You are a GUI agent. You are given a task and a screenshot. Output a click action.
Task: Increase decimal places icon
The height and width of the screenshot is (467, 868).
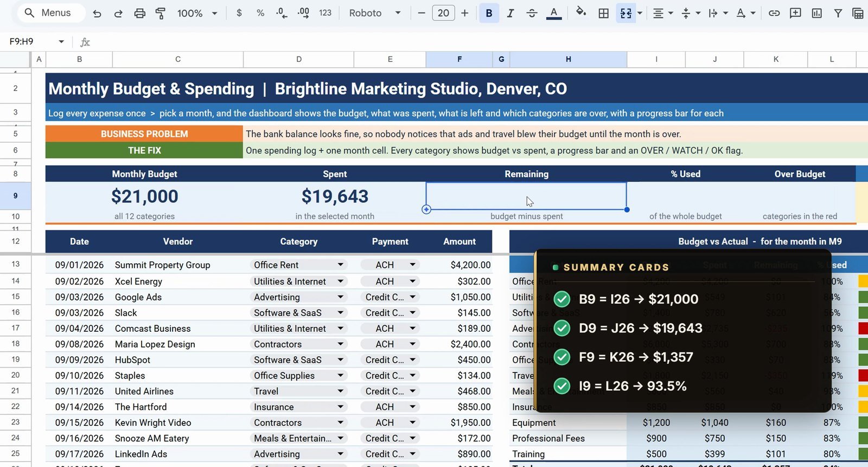pyautogui.click(x=303, y=13)
